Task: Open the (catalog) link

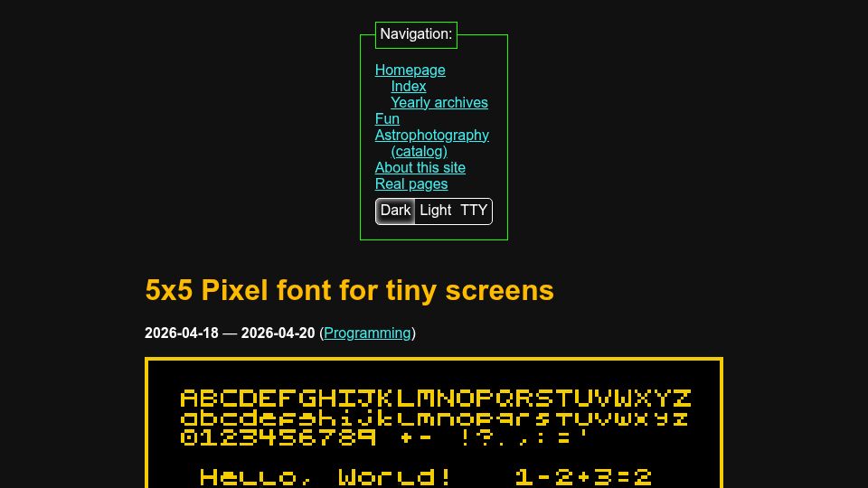Action: (419, 152)
